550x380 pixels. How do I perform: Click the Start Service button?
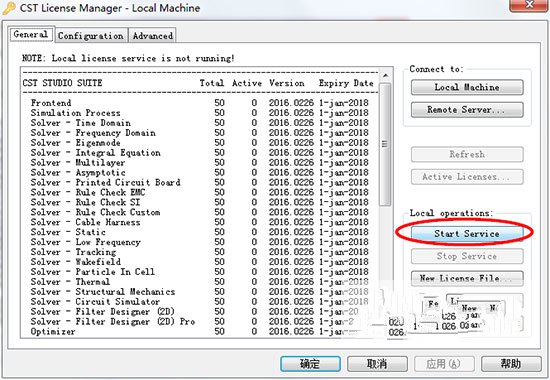point(467,234)
